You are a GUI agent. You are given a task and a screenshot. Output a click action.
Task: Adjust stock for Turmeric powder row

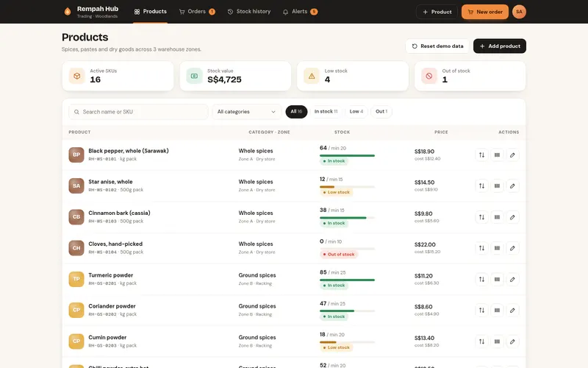point(481,279)
